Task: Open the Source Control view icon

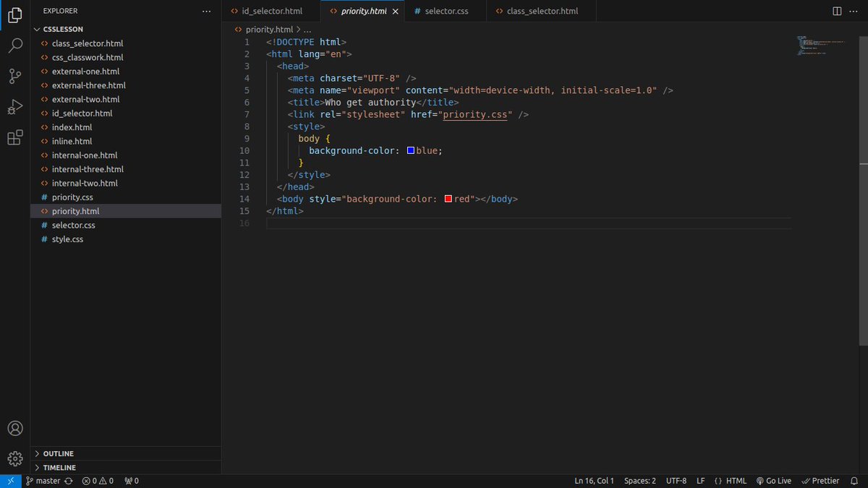Action: (14, 76)
